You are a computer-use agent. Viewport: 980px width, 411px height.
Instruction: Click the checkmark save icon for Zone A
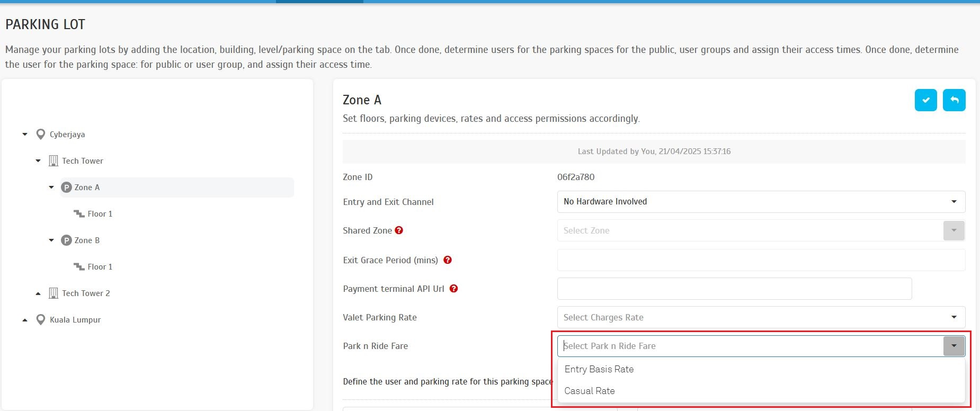tap(925, 100)
